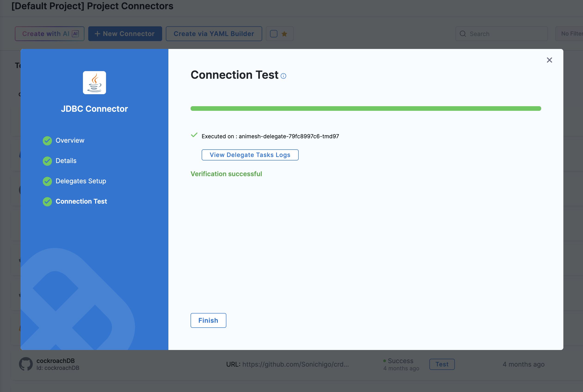Open View Delegate Tasks Logs
The width and height of the screenshot is (583, 392).
pos(250,155)
